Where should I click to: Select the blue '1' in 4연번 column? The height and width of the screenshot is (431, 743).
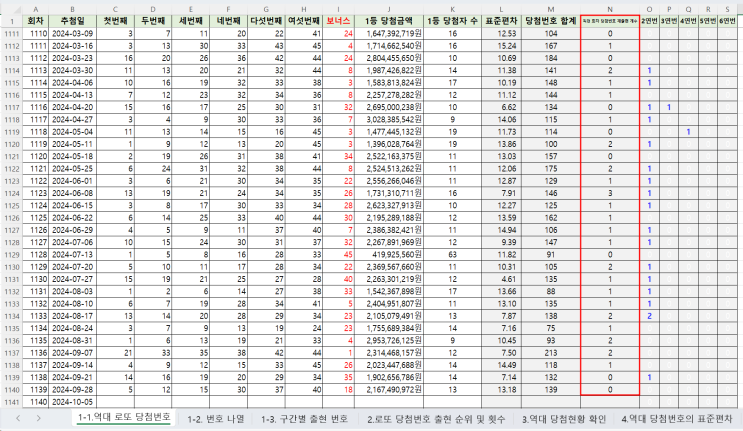pos(688,132)
